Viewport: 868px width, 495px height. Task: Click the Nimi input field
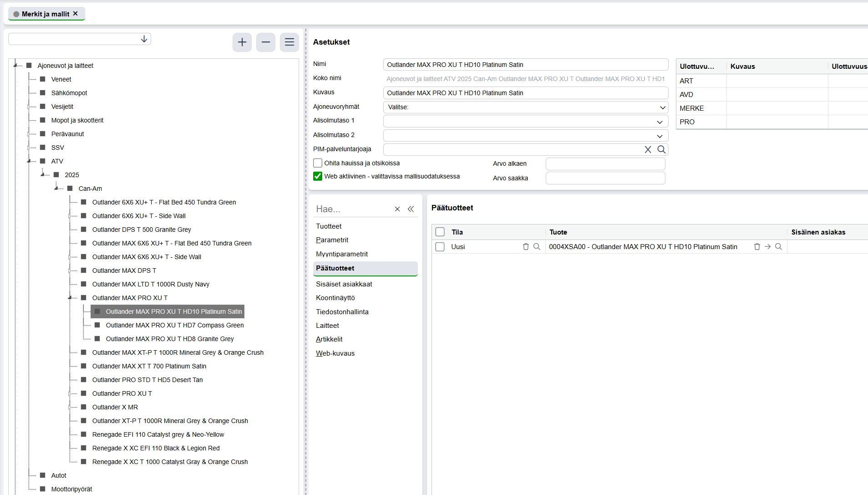click(x=526, y=65)
